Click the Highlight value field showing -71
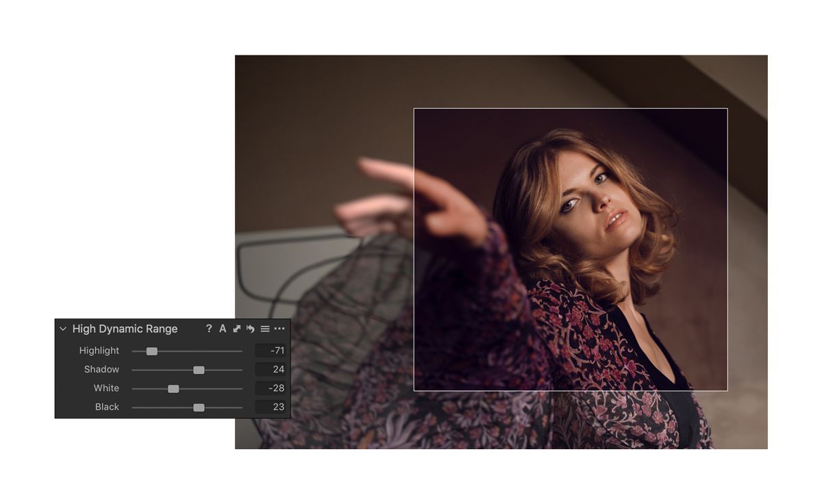 [x=271, y=351]
